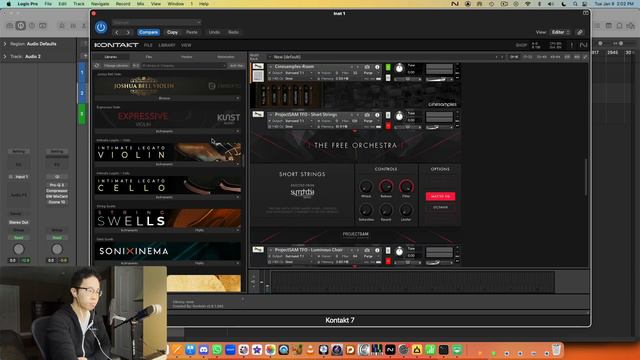Image resolution: width=640 pixels, height=360 pixels.
Task: Click Short Strings snapshot camera icon
Action: pyautogui.click(x=367, y=115)
